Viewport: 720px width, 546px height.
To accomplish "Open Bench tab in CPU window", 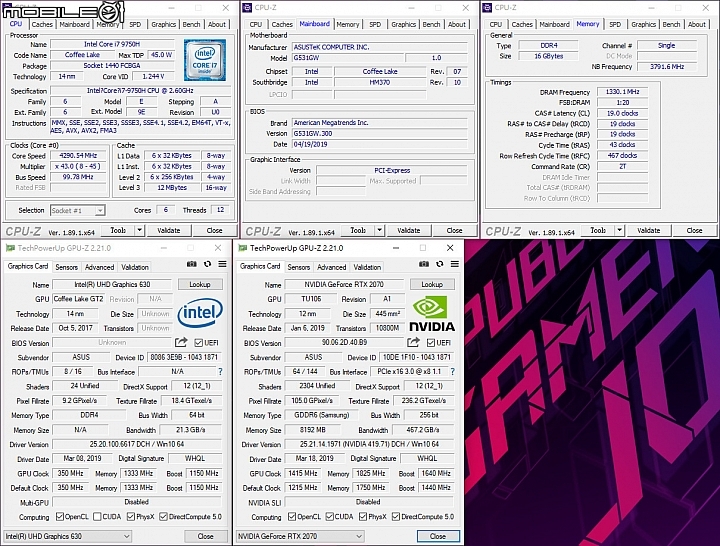I will coord(191,24).
